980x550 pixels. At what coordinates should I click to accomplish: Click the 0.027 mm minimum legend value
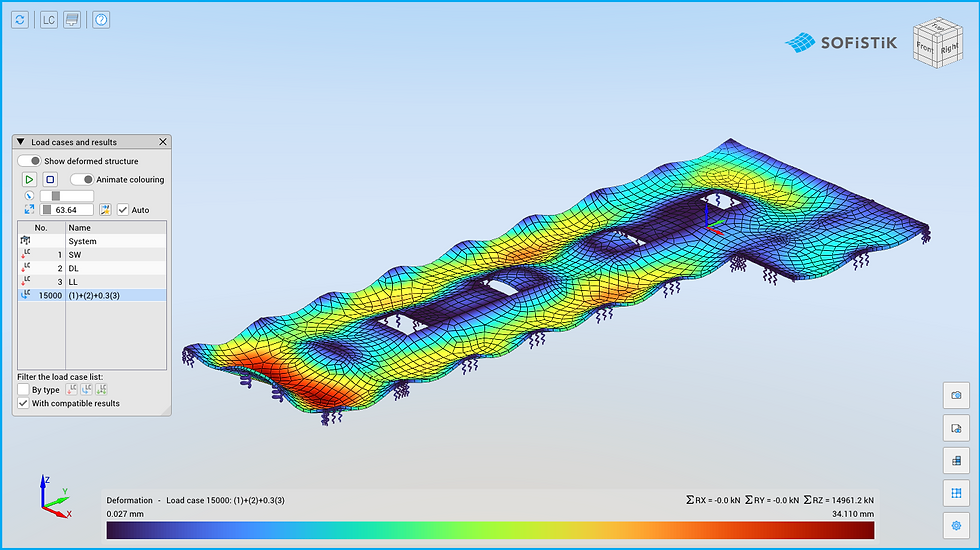(x=125, y=514)
